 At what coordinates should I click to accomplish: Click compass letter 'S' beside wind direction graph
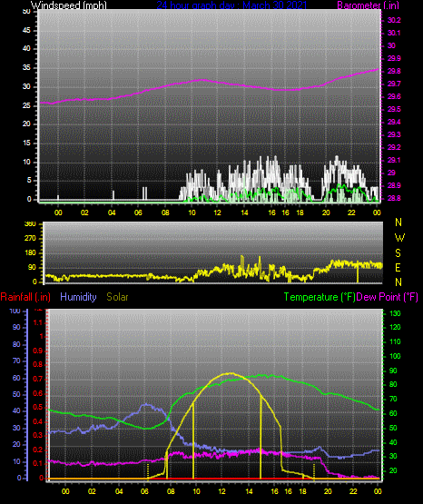pyautogui.click(x=398, y=253)
